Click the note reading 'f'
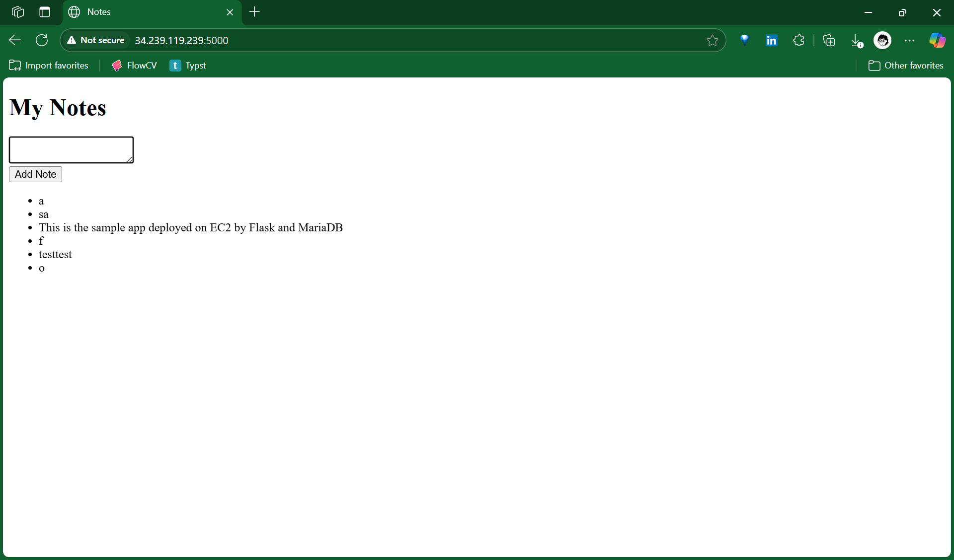Viewport: 954px width, 560px height. coord(41,241)
